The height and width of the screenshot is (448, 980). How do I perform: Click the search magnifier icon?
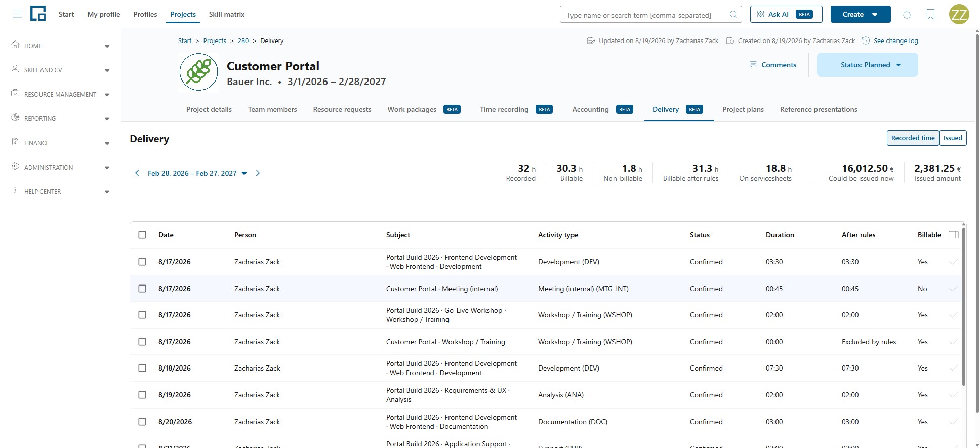tap(733, 15)
